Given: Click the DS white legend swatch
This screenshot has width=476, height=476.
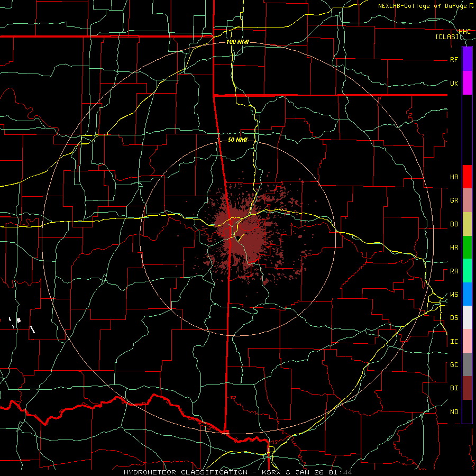Looking at the screenshot, I should click(467, 317).
